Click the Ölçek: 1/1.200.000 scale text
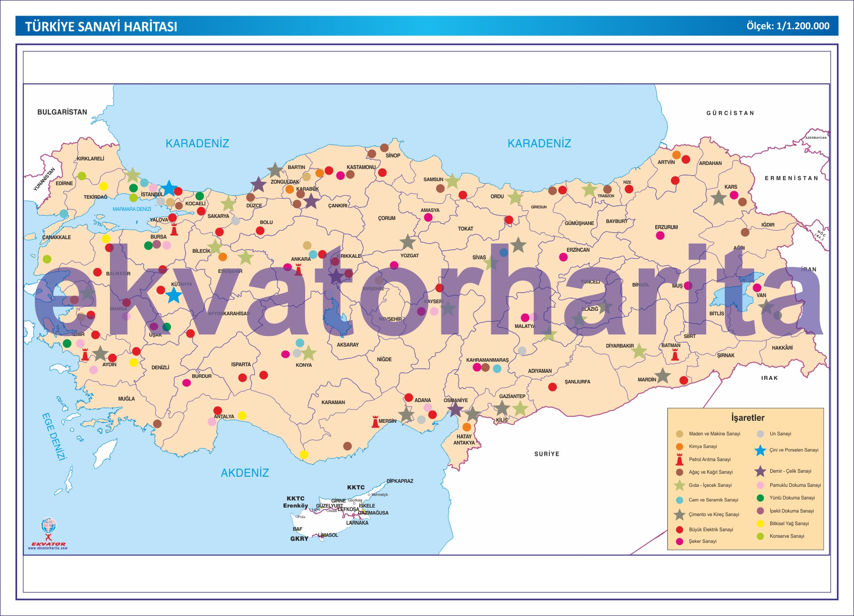Screen dimensions: 854x616 coord(787,26)
